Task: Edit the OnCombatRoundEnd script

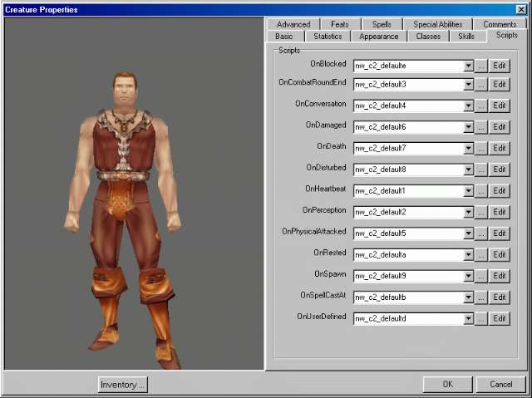Action: [500, 85]
